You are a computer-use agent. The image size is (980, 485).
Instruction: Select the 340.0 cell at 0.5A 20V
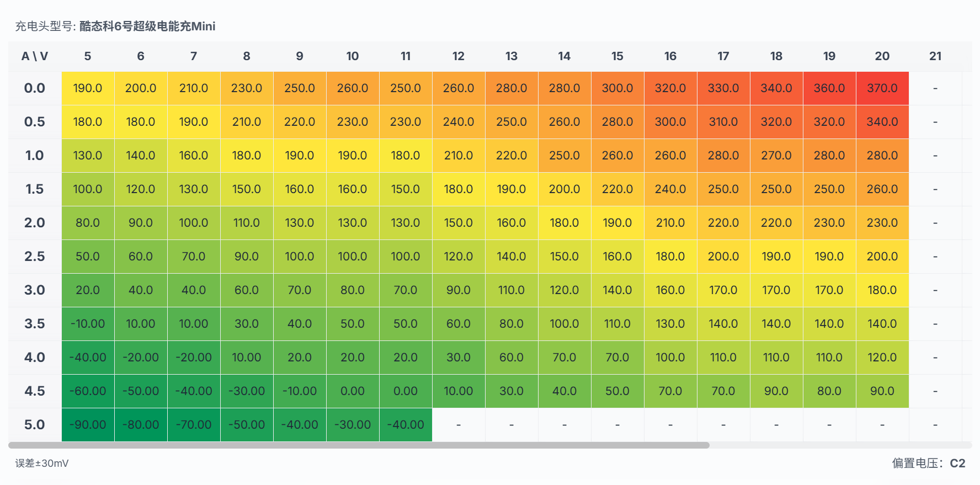point(882,122)
